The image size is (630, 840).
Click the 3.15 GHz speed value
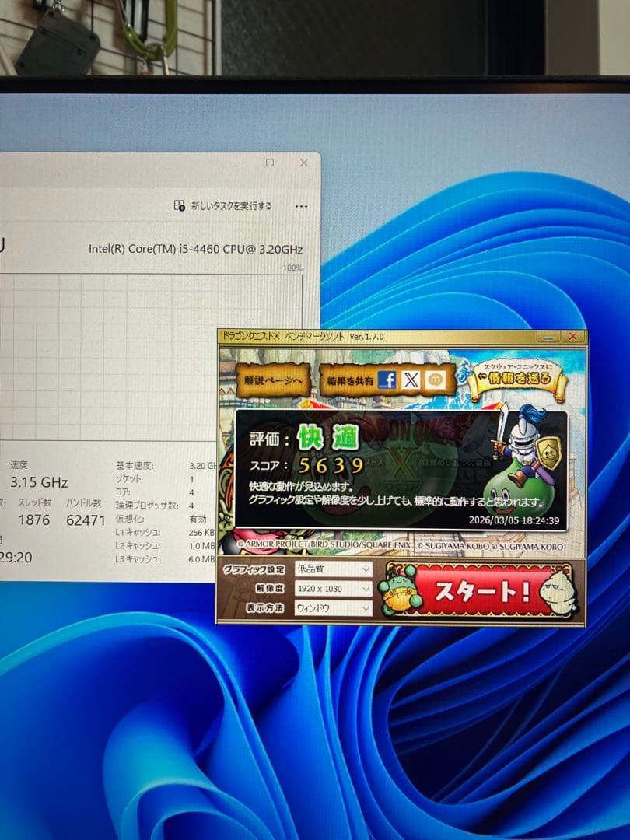tap(39, 483)
